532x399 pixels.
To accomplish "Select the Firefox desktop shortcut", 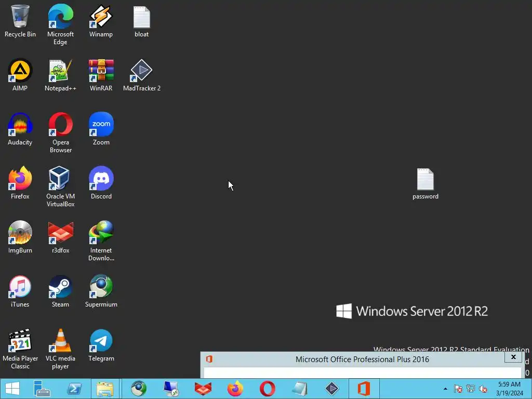I will (x=20, y=183).
